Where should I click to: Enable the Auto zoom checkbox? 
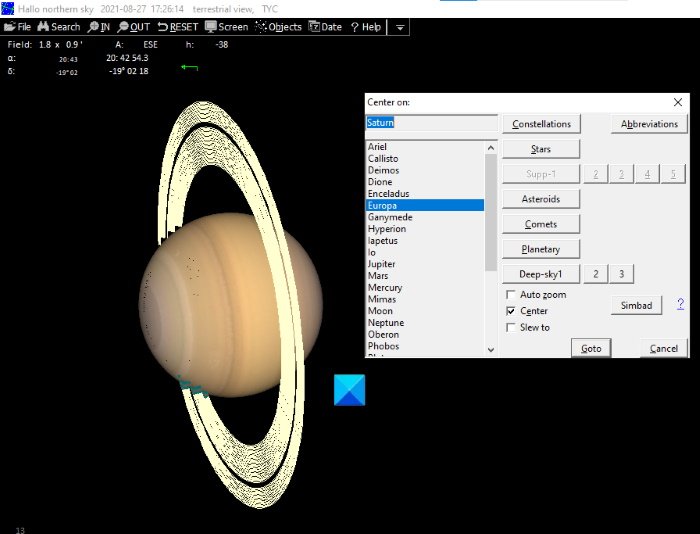(x=511, y=295)
